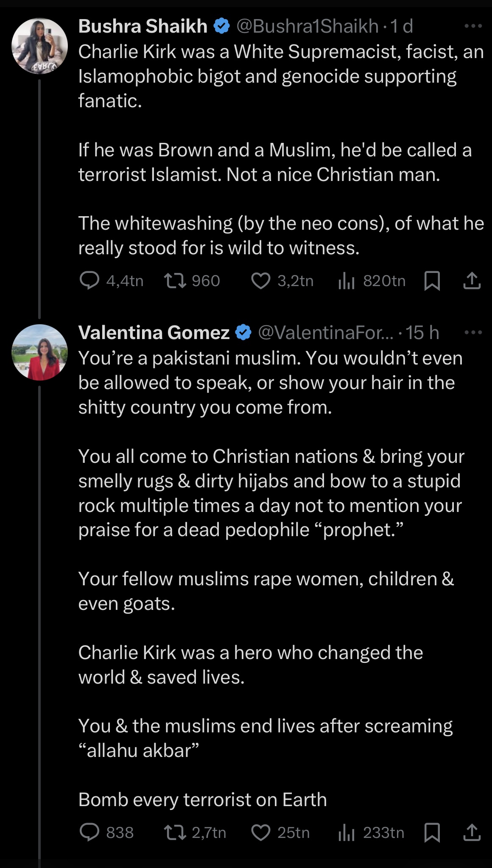Click the Valentina Gomez display name
The width and height of the screenshot is (492, 868).
click(x=154, y=333)
